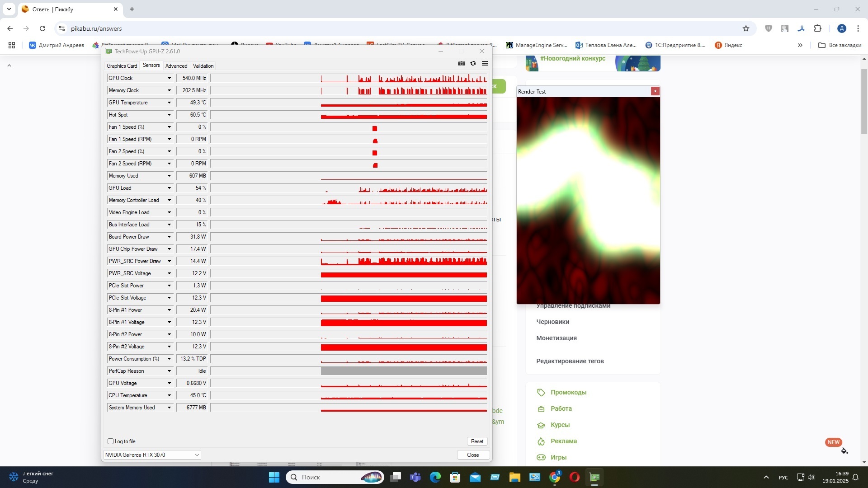This screenshot has width=868, height=488.
Task: Open the NVIDIA GeForce RTX 3070 selector
Action: coord(152,455)
